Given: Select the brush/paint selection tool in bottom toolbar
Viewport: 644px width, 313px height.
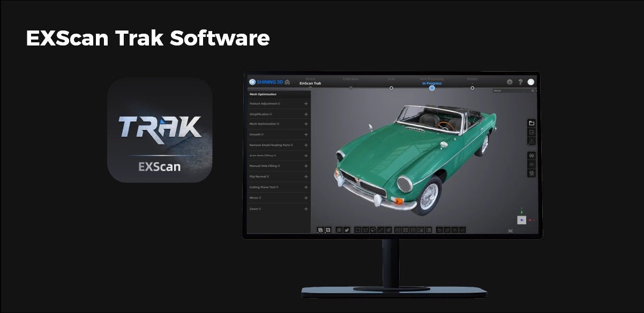Looking at the screenshot, I should [x=389, y=230].
